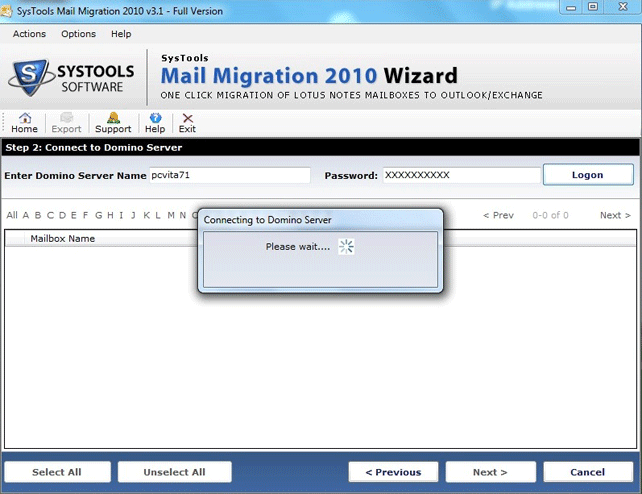Image resolution: width=642 pixels, height=494 pixels.
Task: Click the Exit toolbar icon
Action: [x=187, y=123]
